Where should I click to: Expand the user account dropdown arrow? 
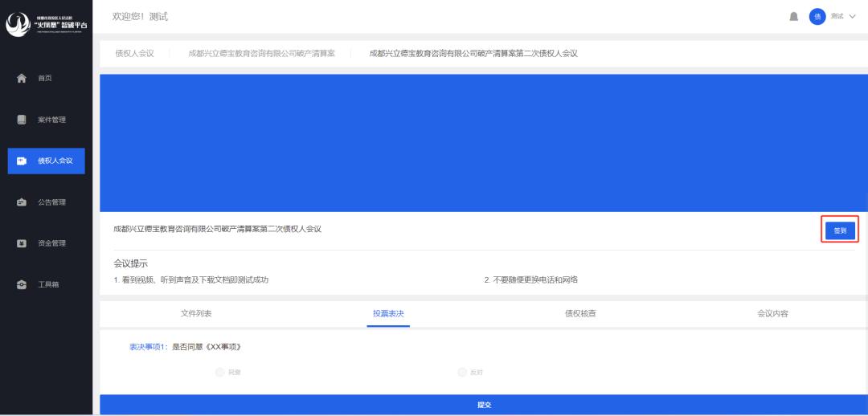click(852, 17)
